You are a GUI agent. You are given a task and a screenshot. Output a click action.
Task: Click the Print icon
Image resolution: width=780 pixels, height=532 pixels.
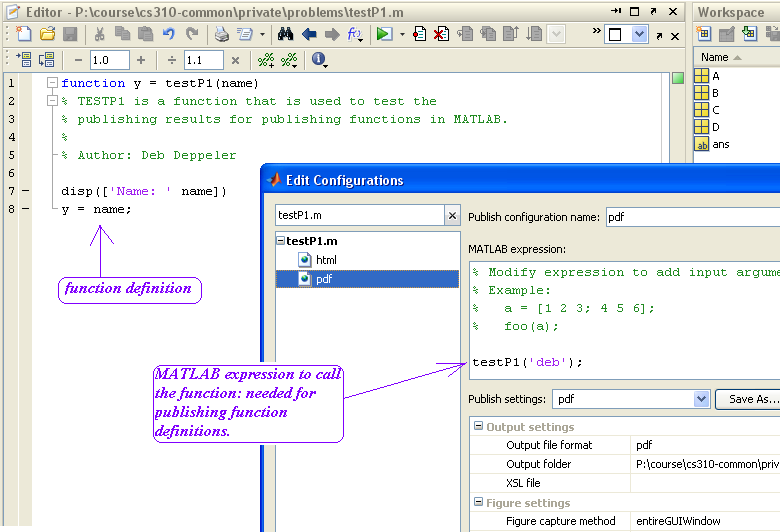pyautogui.click(x=221, y=34)
